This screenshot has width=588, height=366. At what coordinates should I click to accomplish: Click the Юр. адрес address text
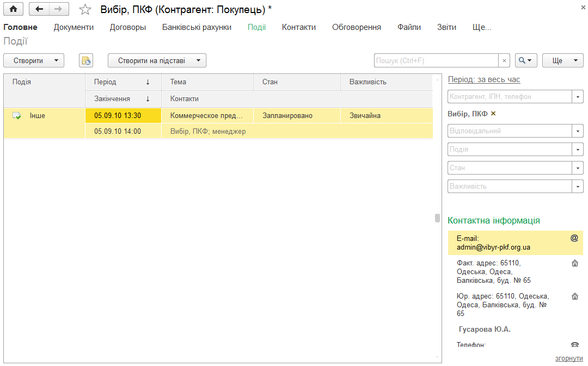click(503, 305)
